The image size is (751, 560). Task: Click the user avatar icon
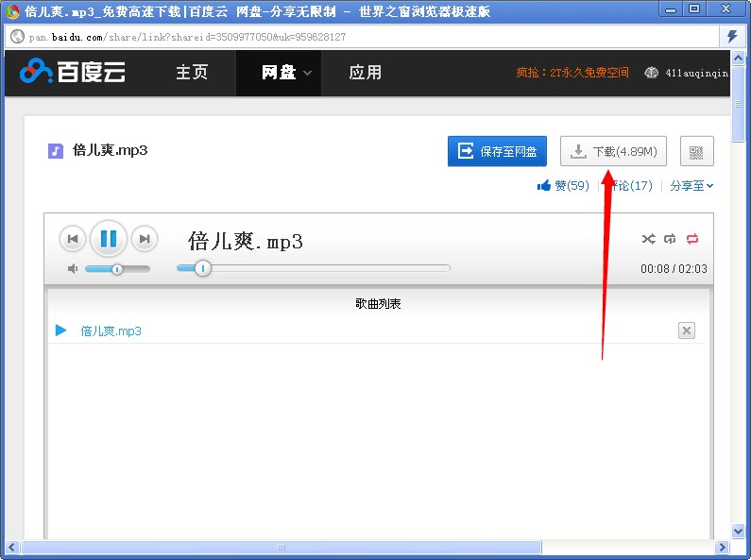651,73
